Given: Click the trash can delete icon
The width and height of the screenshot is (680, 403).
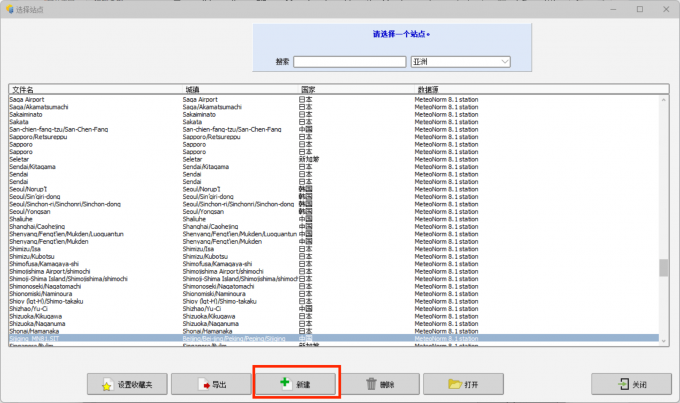Looking at the screenshot, I should [371, 384].
